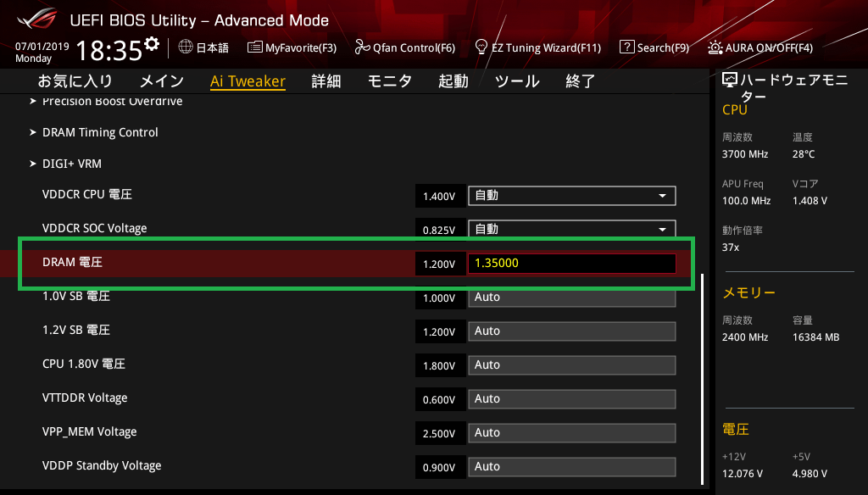Image resolution: width=868 pixels, height=495 pixels.
Task: Click the VTTDDR Voltage Auto field
Action: pos(572,398)
